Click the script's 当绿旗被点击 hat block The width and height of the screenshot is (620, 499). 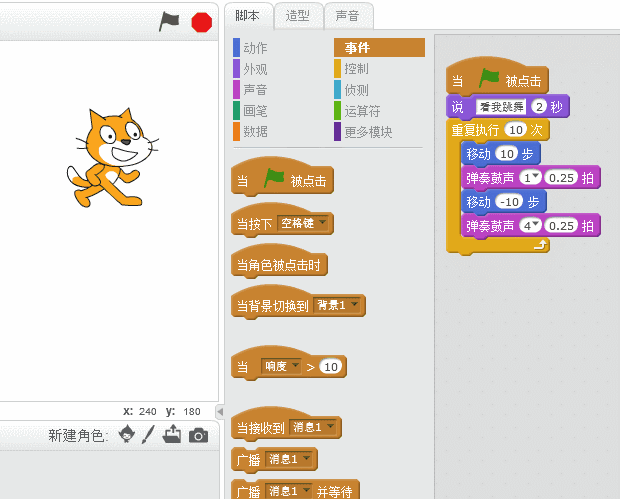pyautogui.click(x=497, y=76)
